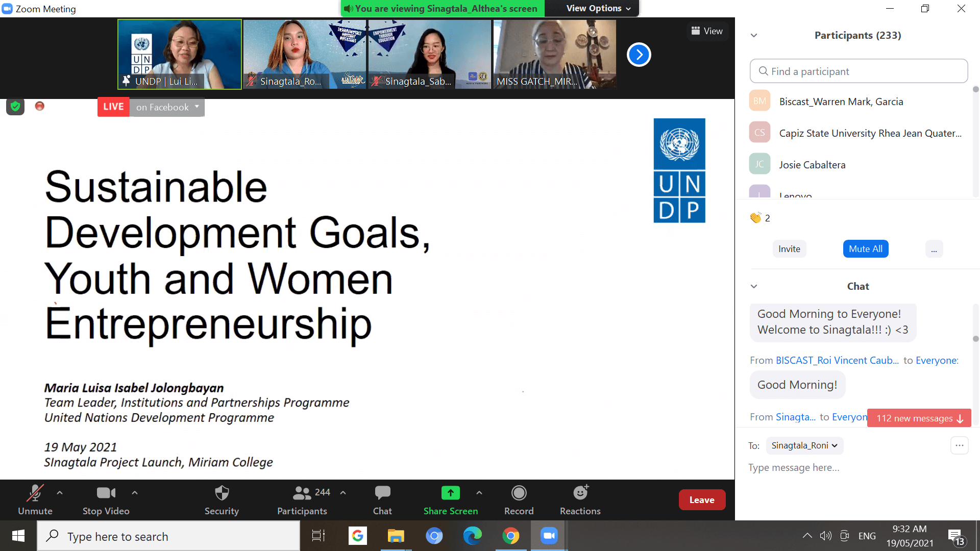Toggle the Participants panel from toolbar
Screen dimensions: 980x551
[302, 500]
